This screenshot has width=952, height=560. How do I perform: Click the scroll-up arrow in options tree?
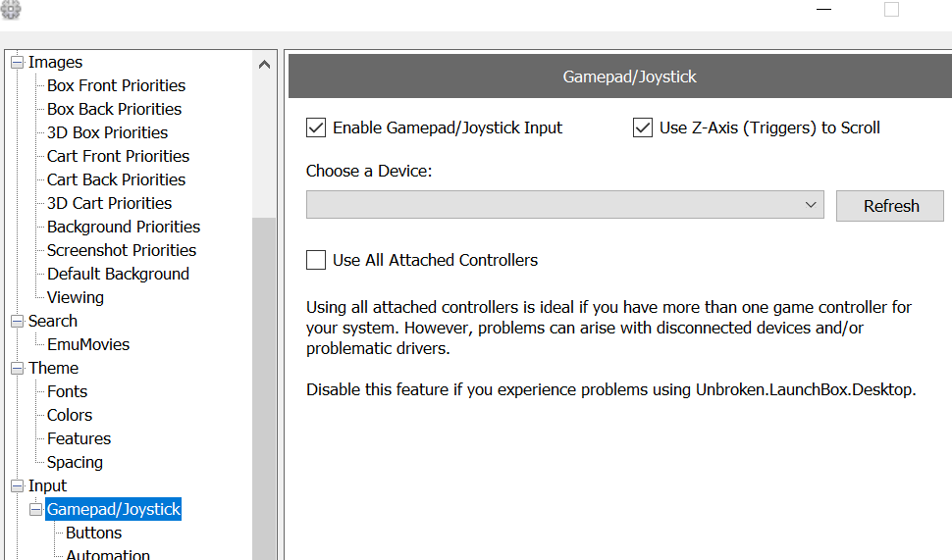click(x=264, y=65)
